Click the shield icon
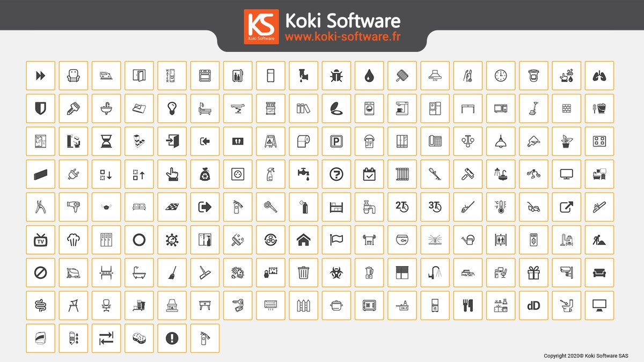This screenshot has width=644, height=362. [x=40, y=108]
